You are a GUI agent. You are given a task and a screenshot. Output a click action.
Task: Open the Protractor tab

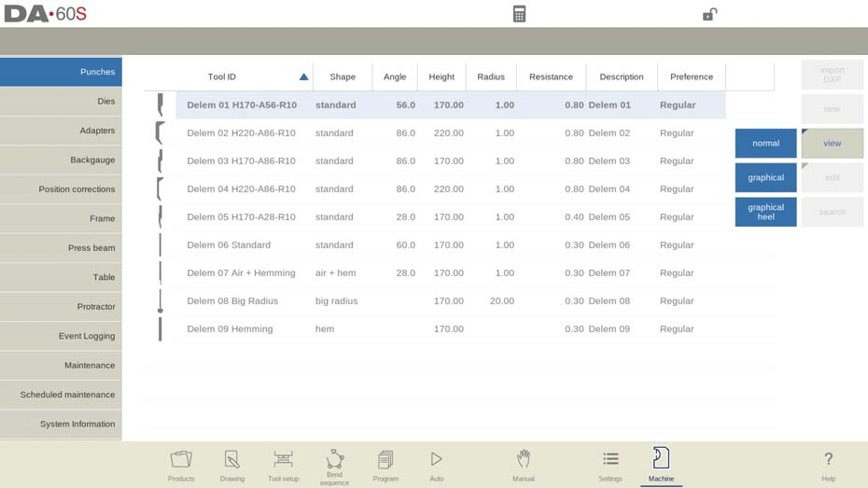click(x=61, y=307)
